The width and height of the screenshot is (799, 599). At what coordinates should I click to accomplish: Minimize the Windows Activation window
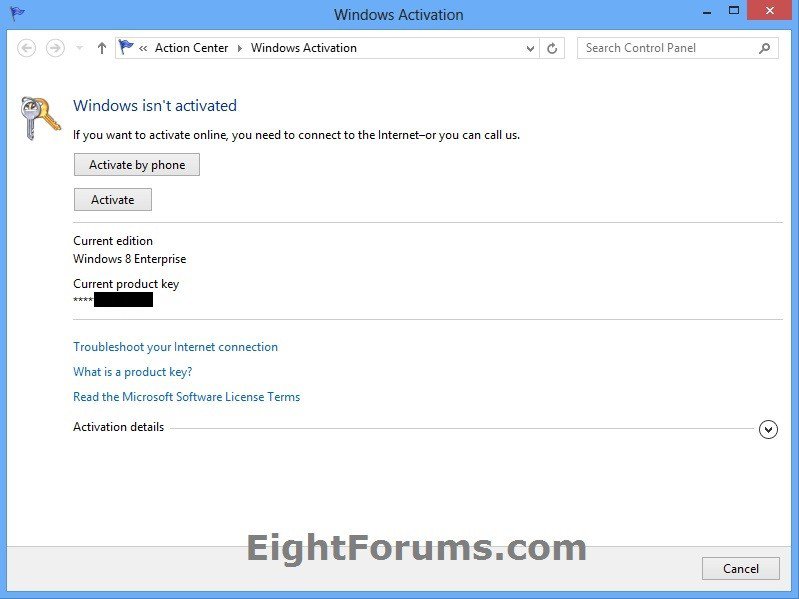point(707,12)
